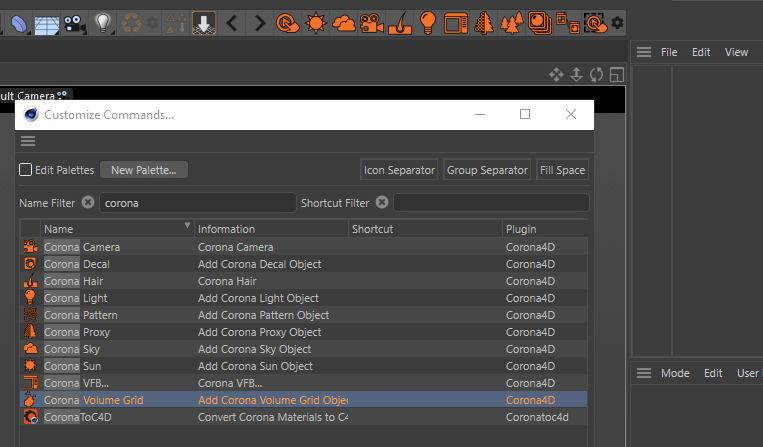Click the download arrow asset icon

pyautogui.click(x=204, y=23)
